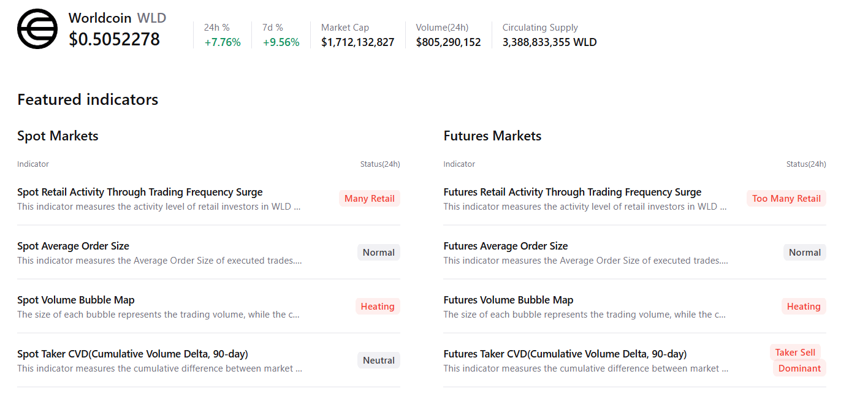Click description under Futures Average Order Size
This screenshot has width=868, height=401.
click(x=586, y=261)
